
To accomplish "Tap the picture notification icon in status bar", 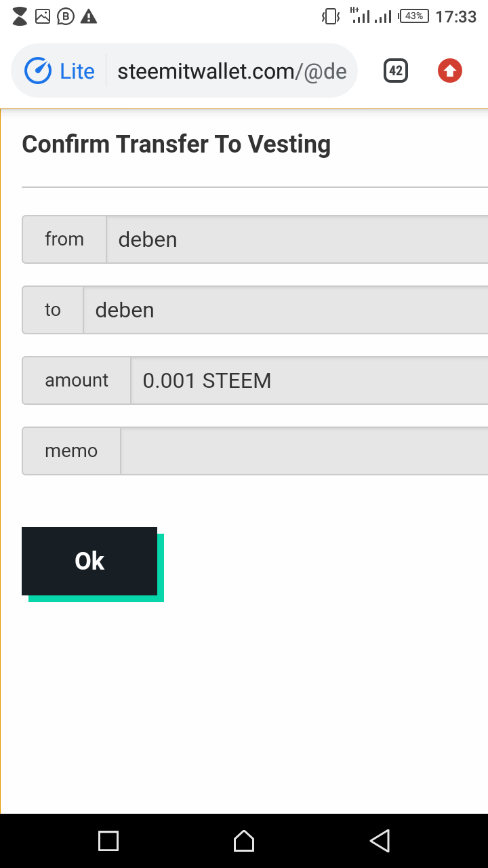I will click(x=43, y=16).
